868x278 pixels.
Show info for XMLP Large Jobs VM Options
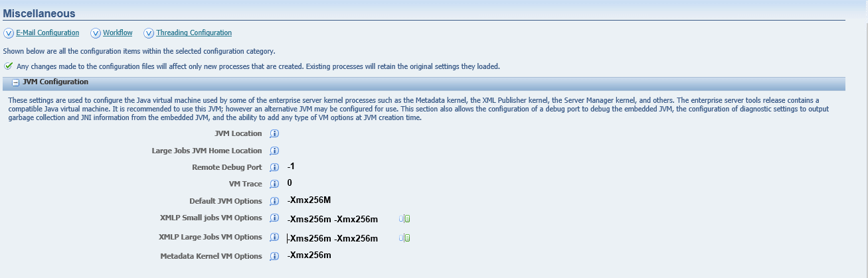274,238
